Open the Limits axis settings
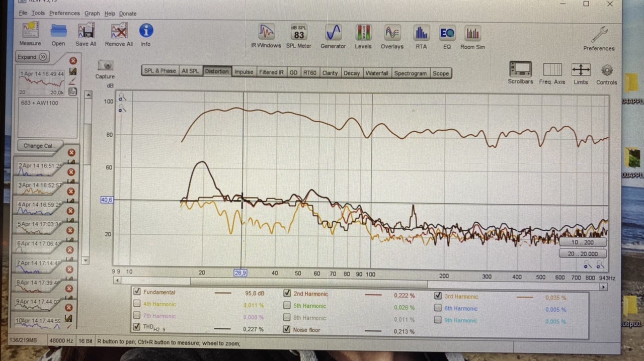Screen dimensions: 644x361 581,70
